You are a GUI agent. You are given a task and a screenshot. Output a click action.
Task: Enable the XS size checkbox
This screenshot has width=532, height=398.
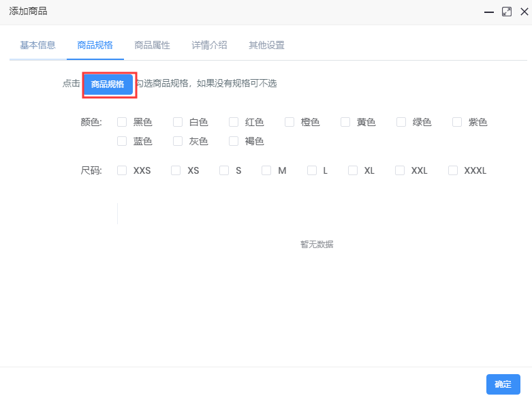[x=176, y=170]
